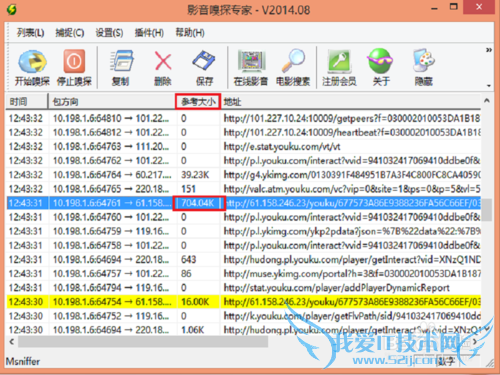Click the 704.04K size cell

click(199, 203)
